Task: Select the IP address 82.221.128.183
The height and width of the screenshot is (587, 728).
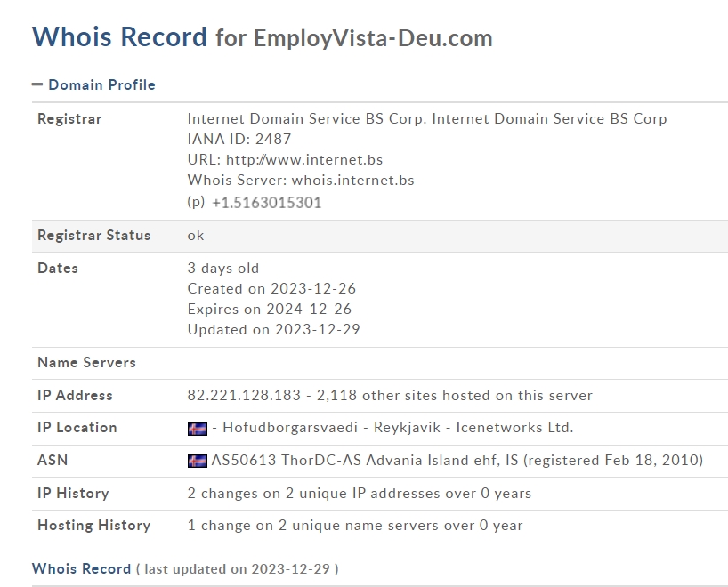Action: pyautogui.click(x=244, y=395)
